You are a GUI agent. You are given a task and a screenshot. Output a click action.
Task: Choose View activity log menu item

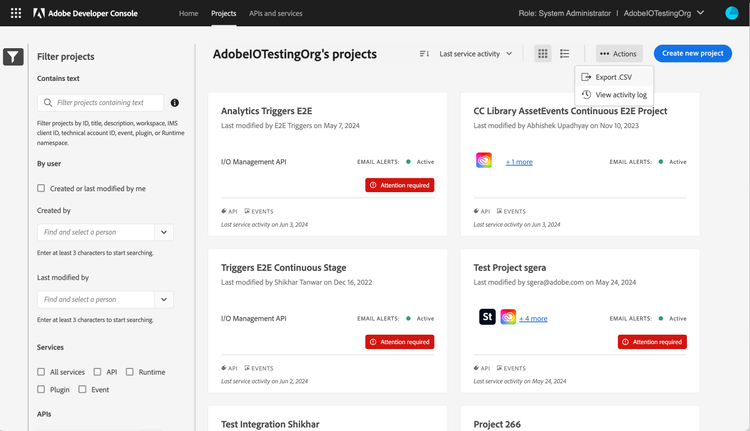pyautogui.click(x=614, y=95)
